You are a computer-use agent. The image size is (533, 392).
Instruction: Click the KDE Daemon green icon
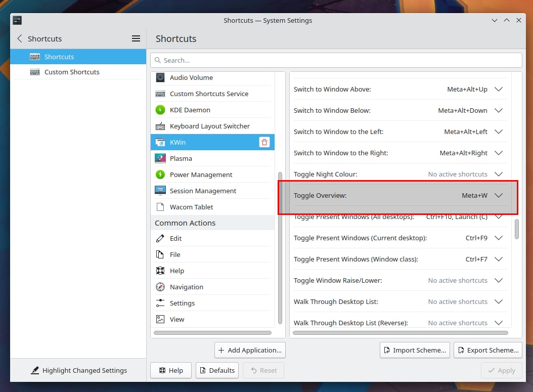pos(160,110)
